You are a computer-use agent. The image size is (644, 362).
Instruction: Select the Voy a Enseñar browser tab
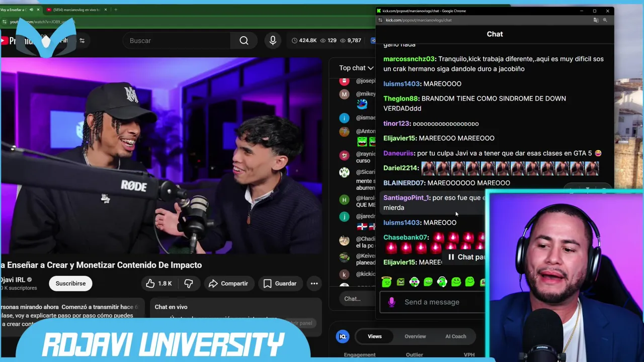pyautogui.click(x=20, y=10)
